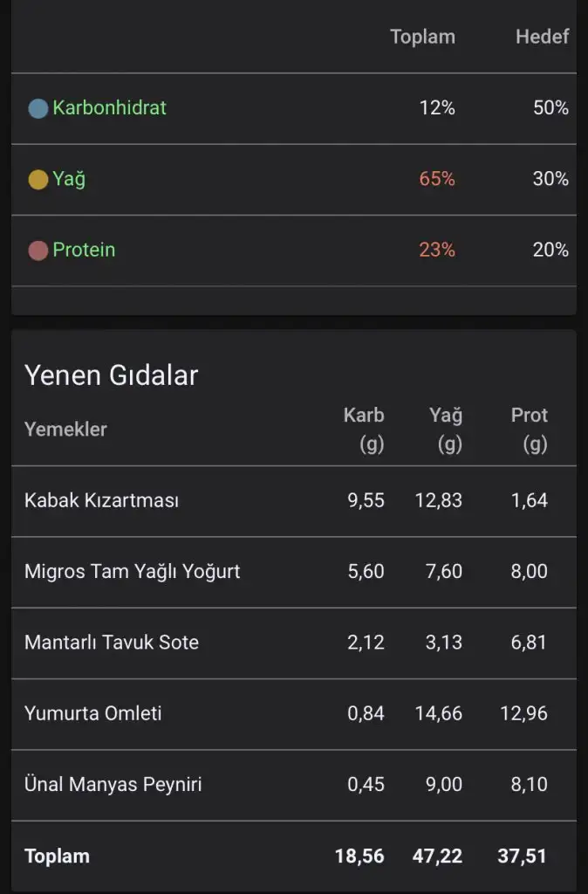Image resolution: width=588 pixels, height=894 pixels.
Task: Open Migros Tam Yağlı Yoğurt entry
Action: (132, 572)
